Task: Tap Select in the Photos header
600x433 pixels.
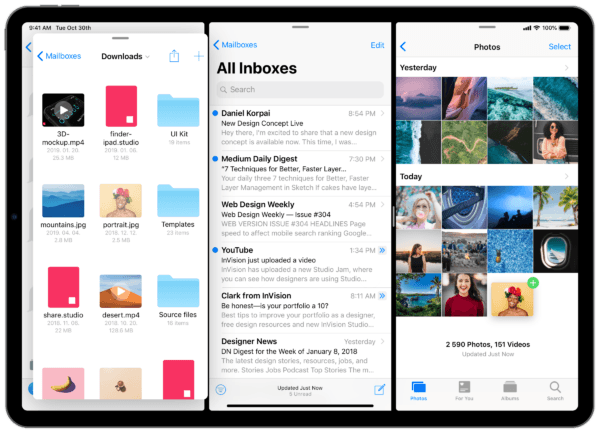Action: (559, 46)
